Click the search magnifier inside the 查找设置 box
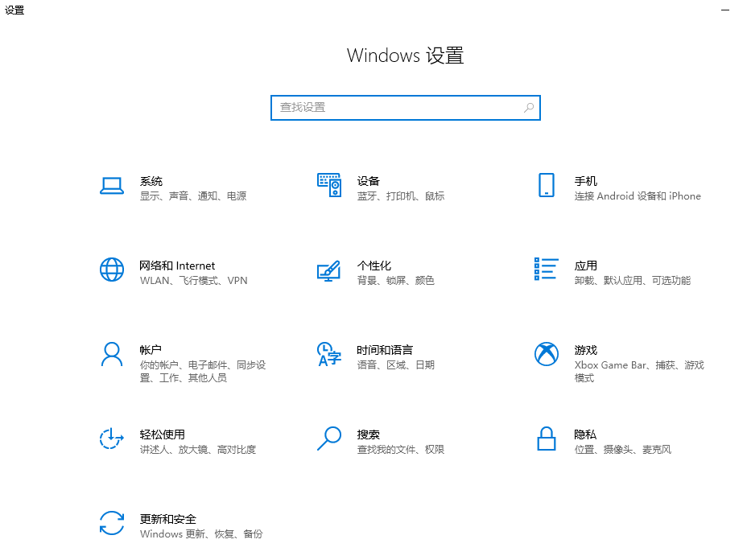The image size is (747, 560). click(x=529, y=108)
